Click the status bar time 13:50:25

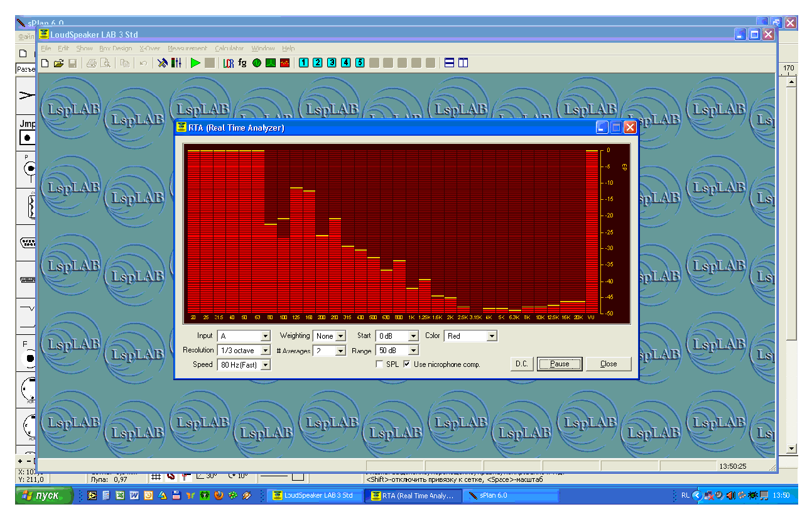(733, 467)
